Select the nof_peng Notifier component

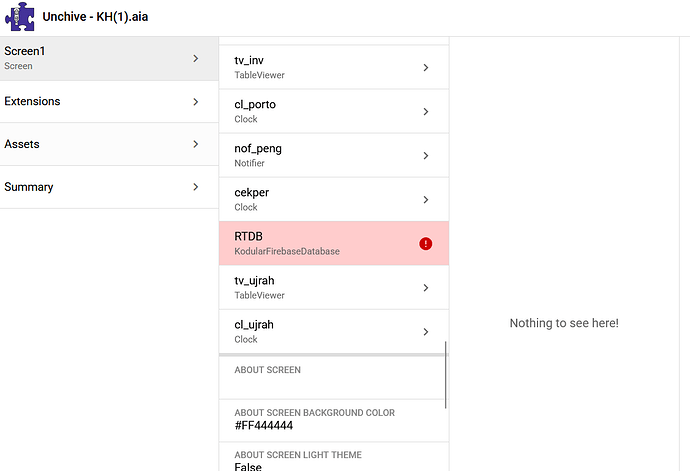[334, 155]
